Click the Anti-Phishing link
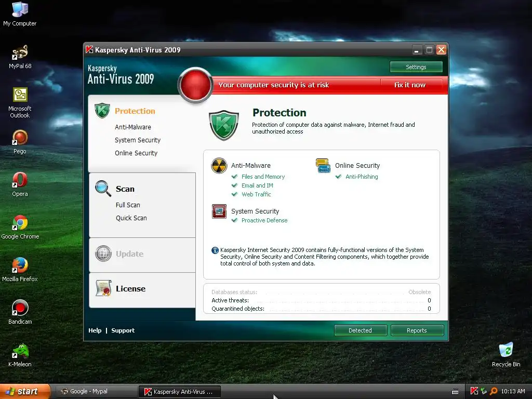The height and width of the screenshot is (399, 532). [362, 177]
